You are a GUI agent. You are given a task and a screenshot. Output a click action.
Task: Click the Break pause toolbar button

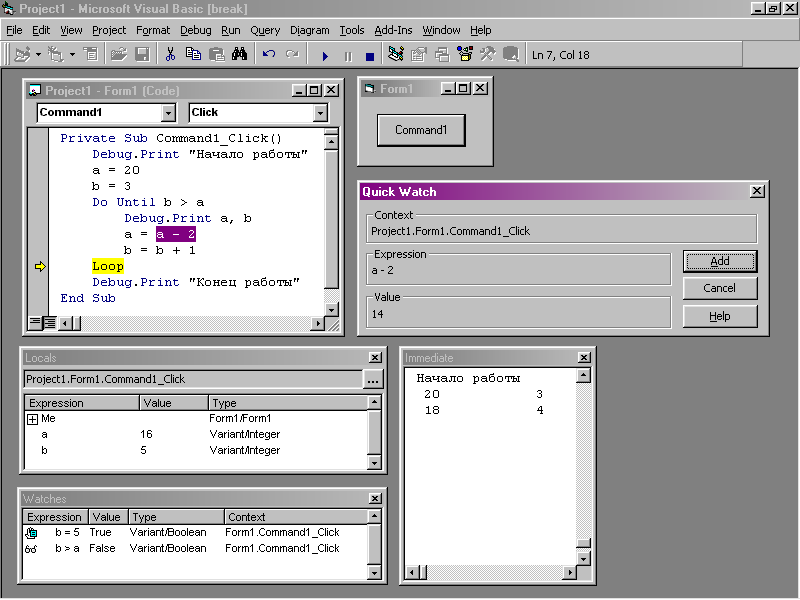(348, 56)
